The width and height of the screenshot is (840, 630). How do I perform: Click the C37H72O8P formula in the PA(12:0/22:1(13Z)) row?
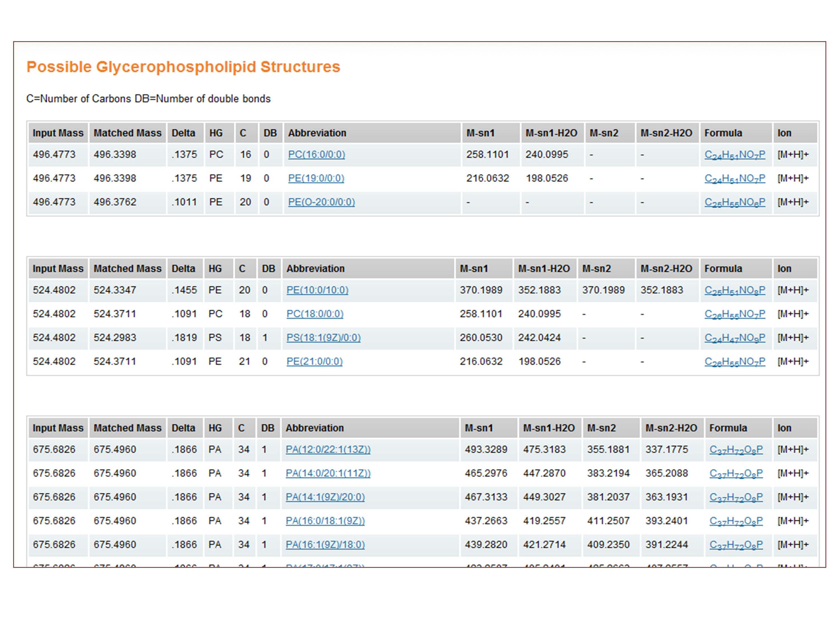point(736,450)
